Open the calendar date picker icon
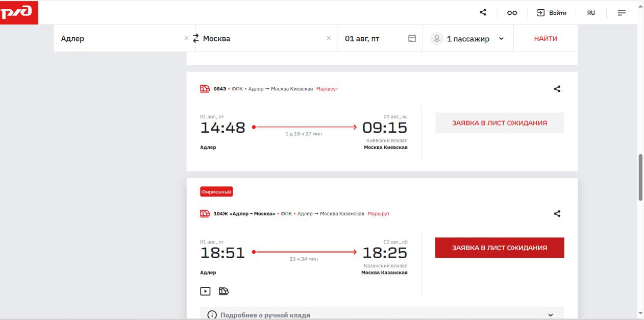Screen dimensions: 644x320 click(x=412, y=38)
